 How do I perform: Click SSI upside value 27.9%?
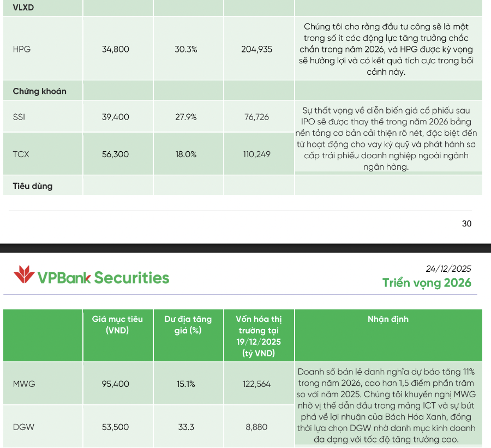tap(186, 117)
